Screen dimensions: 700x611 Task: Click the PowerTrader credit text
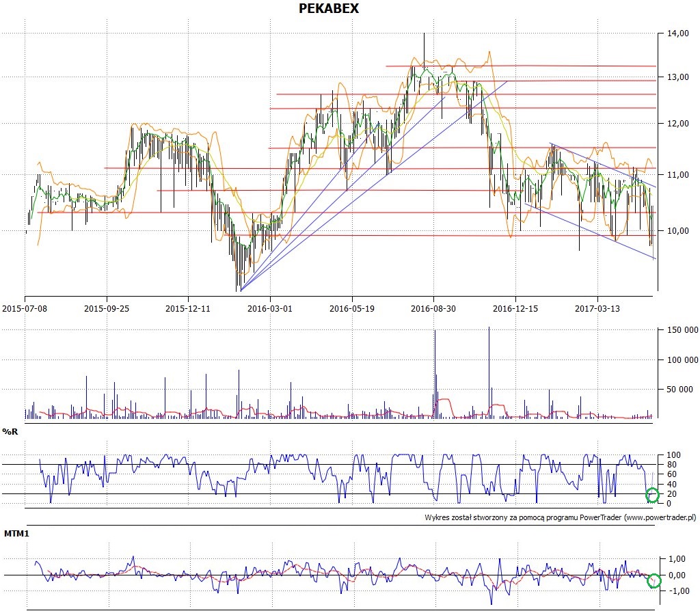click(x=561, y=517)
